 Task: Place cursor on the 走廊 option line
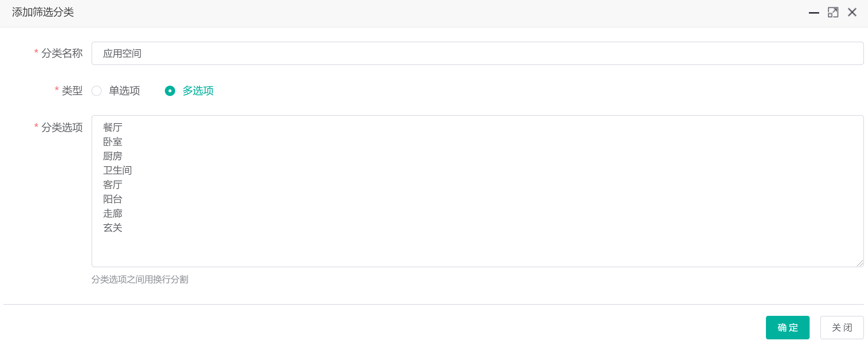(113, 214)
